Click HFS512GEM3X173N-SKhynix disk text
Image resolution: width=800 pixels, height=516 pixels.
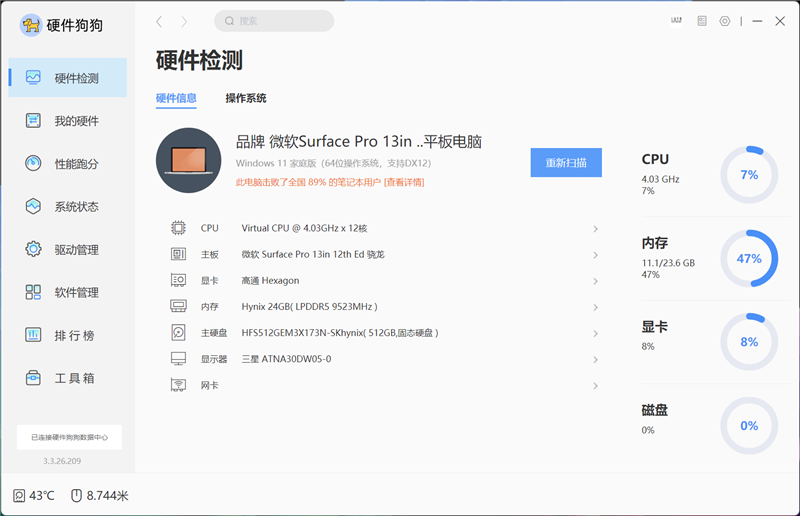pyautogui.click(x=340, y=333)
